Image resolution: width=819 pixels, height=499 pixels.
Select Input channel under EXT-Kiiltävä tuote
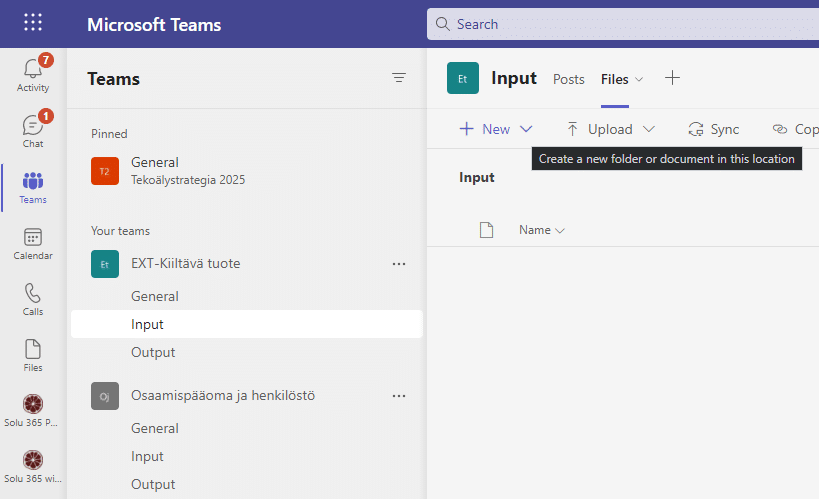pos(247,324)
